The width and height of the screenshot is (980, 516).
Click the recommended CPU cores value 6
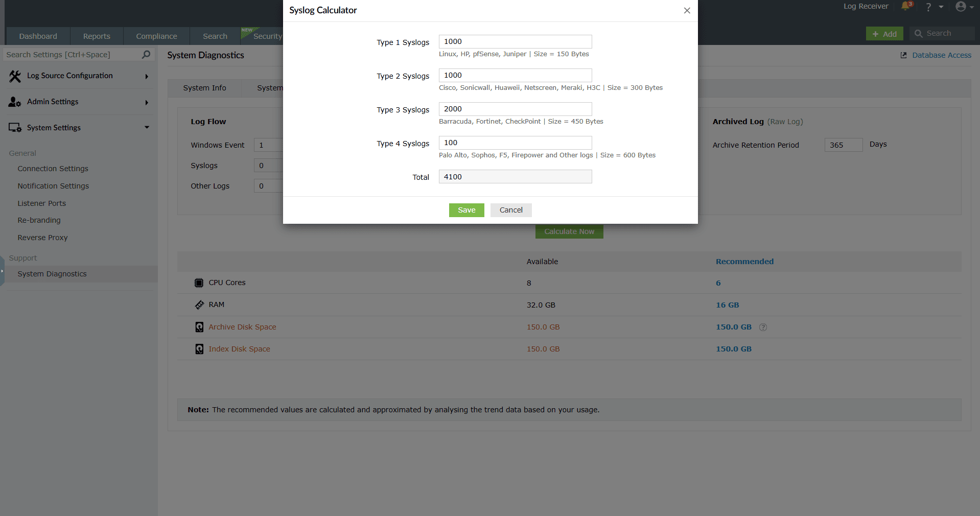click(x=718, y=283)
